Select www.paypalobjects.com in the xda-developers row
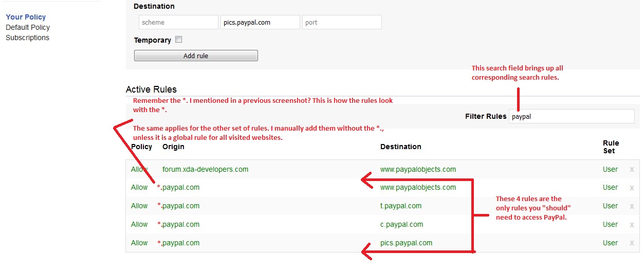The width and height of the screenshot is (644, 270). (418, 169)
